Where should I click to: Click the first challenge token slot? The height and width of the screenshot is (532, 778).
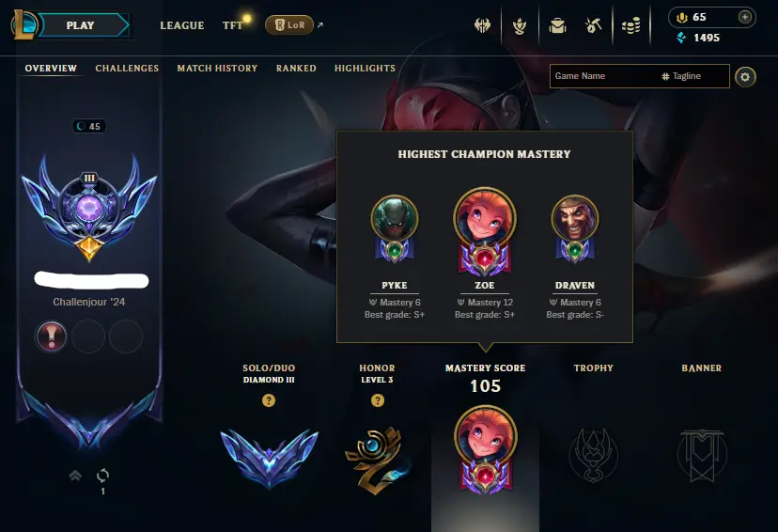pos(51,336)
